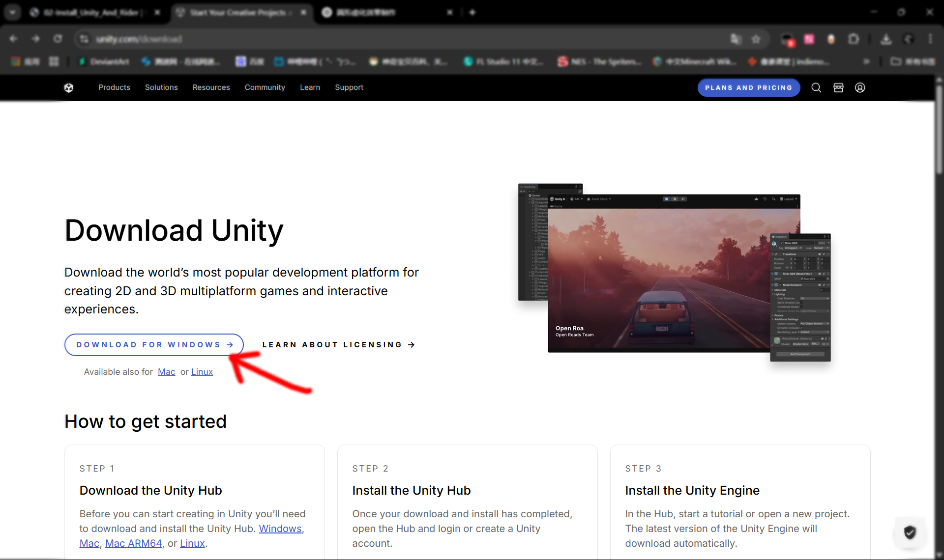The width and height of the screenshot is (944, 560).
Task: Click the translate page icon
Action: click(x=736, y=39)
